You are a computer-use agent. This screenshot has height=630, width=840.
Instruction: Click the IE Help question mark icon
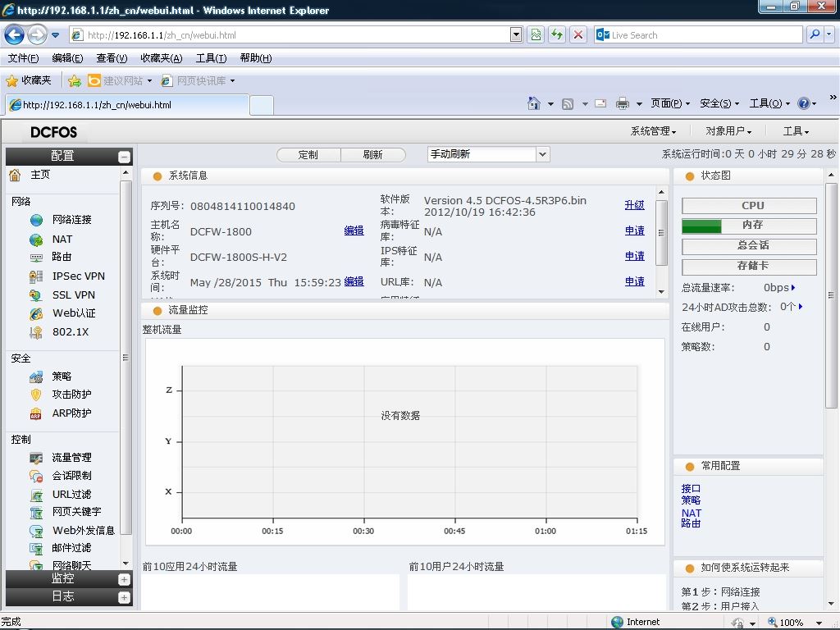click(804, 103)
